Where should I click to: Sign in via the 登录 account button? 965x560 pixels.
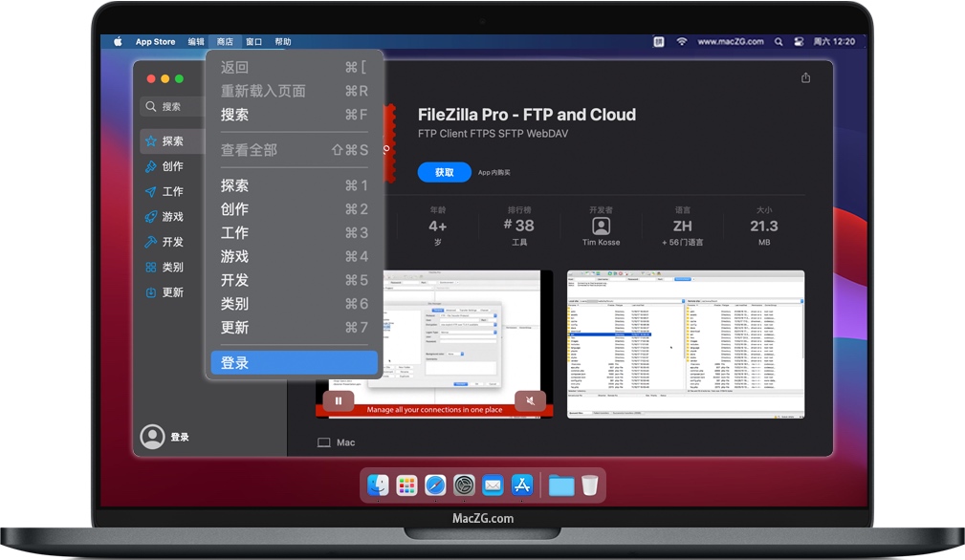point(164,436)
